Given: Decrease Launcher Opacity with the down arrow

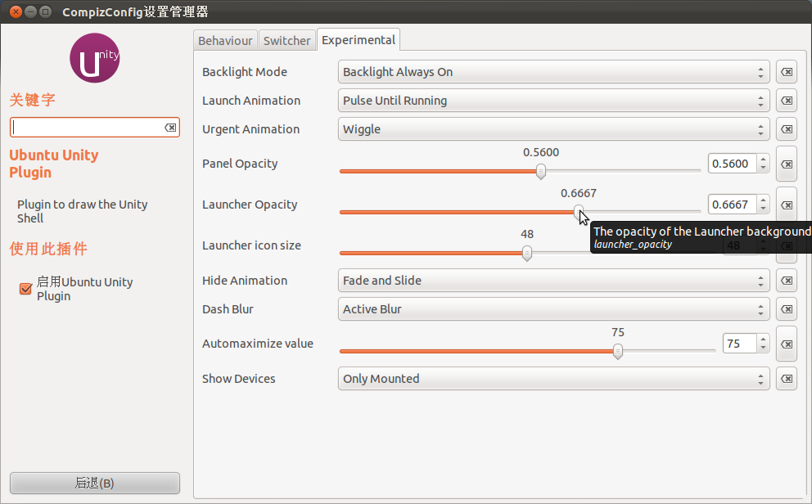Looking at the screenshot, I should pos(763,209).
